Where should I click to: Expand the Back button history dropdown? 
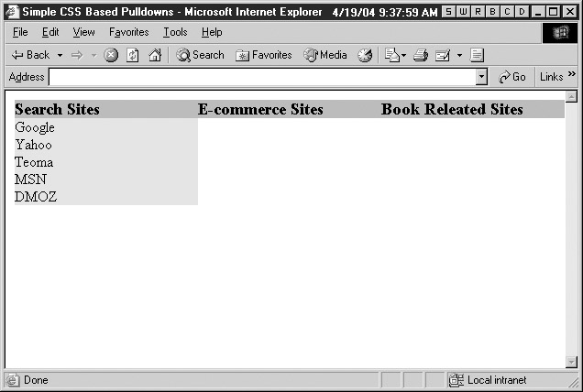click(60, 55)
